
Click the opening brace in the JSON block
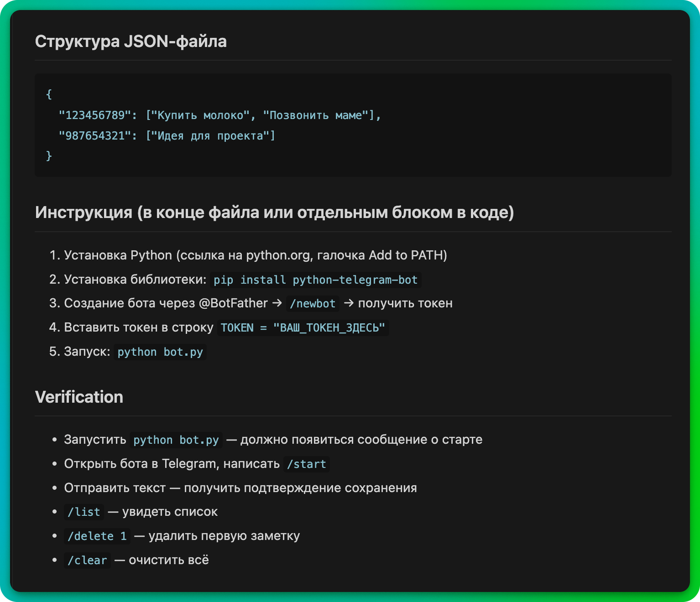(x=49, y=94)
